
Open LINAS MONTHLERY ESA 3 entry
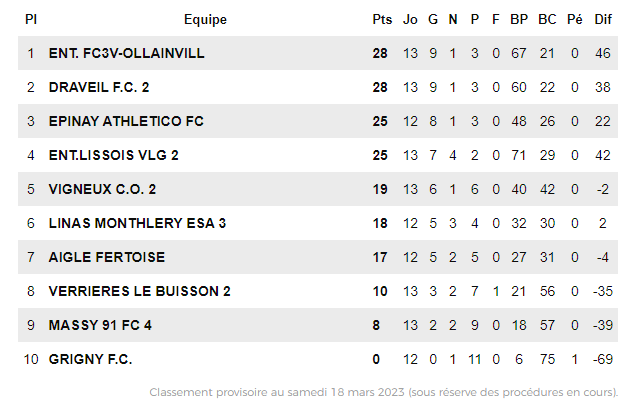(x=137, y=223)
